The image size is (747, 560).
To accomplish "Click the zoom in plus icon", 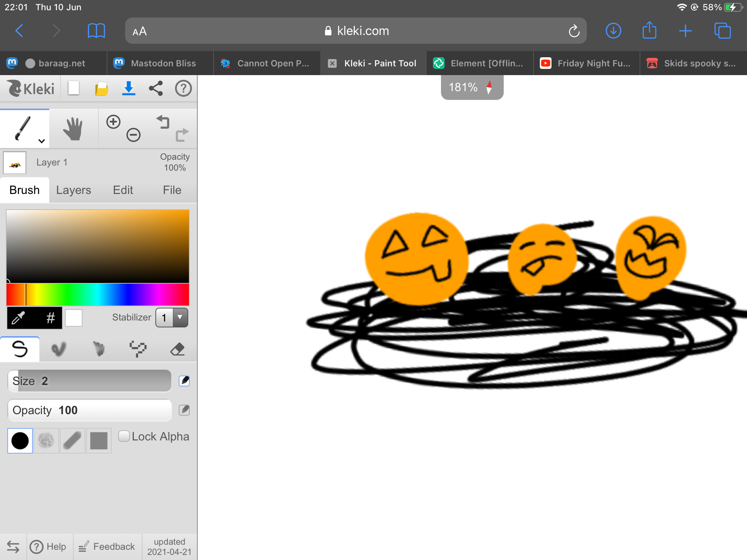I will (x=113, y=122).
